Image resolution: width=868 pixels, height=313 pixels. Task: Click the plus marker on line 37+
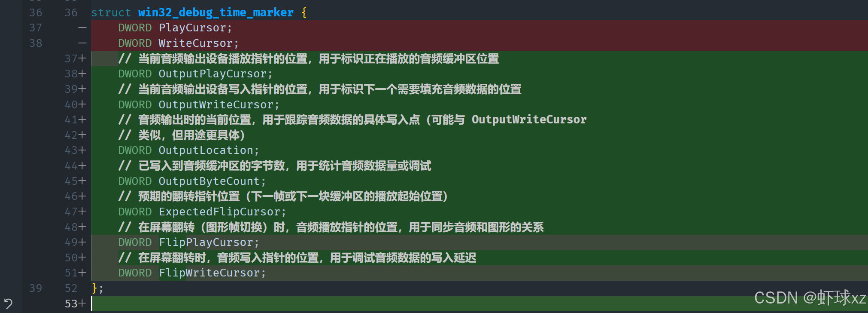[82, 58]
